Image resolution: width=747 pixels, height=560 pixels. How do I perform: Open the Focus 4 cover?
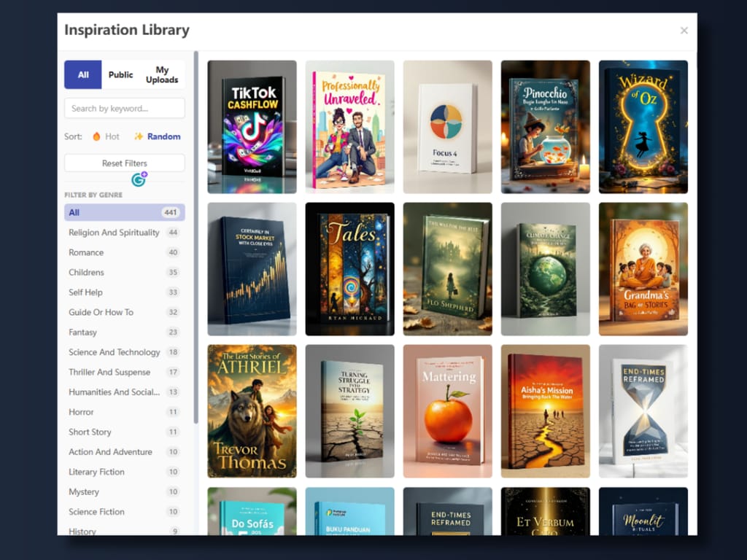point(447,127)
